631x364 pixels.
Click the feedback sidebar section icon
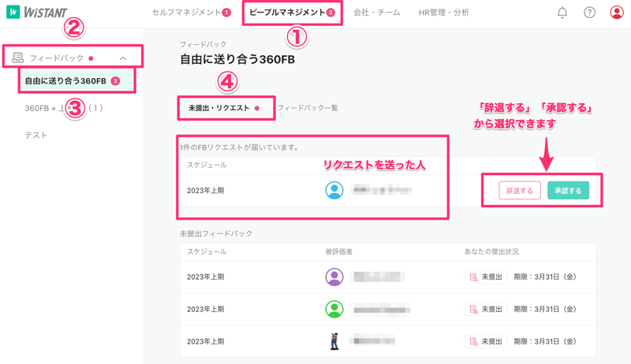pyautogui.click(x=17, y=58)
